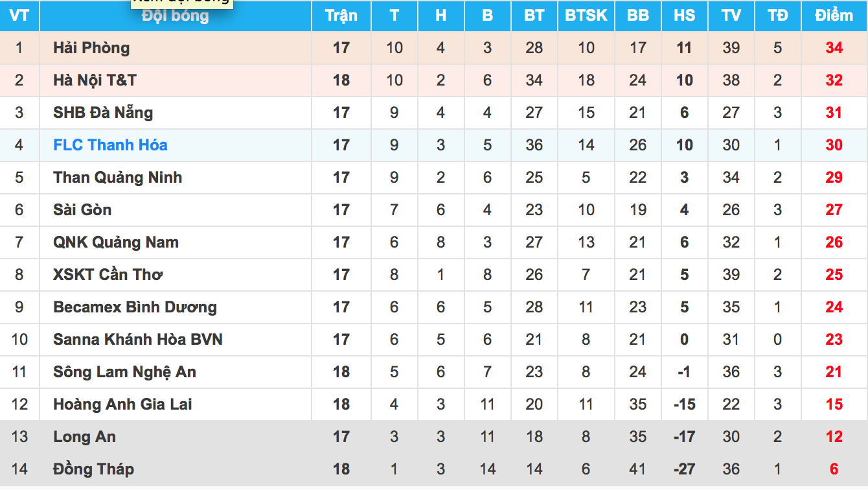Open the Becamex Bình Dương team page
The image size is (868, 490).
tap(135, 307)
